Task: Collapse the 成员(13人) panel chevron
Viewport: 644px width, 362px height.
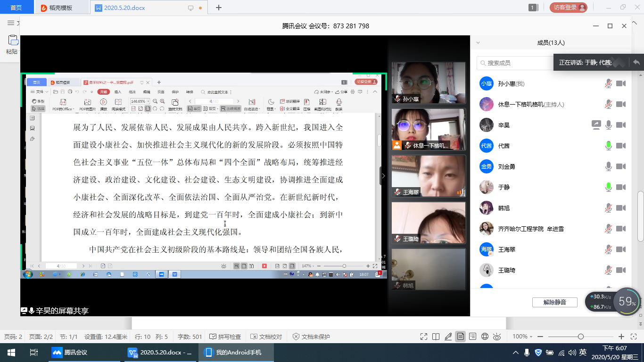Action: click(478, 42)
